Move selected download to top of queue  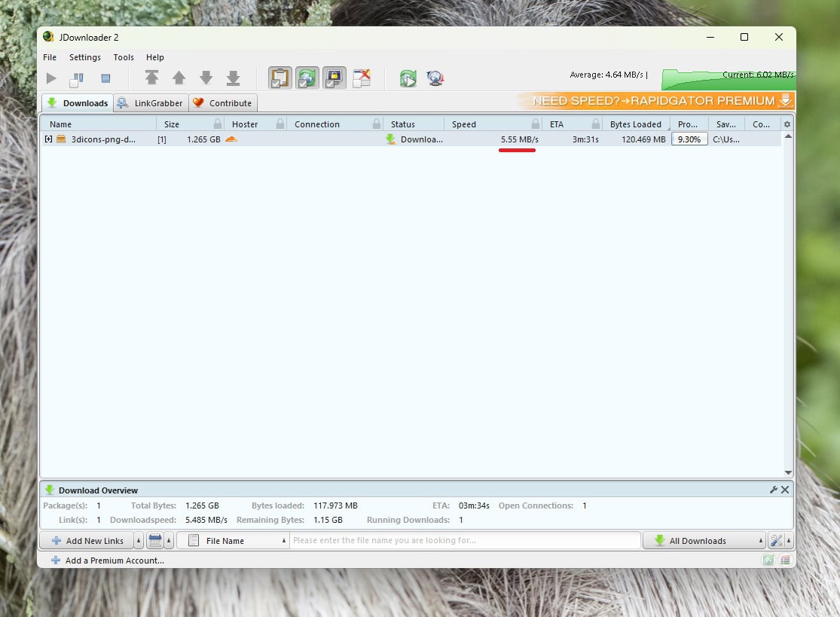pos(152,78)
